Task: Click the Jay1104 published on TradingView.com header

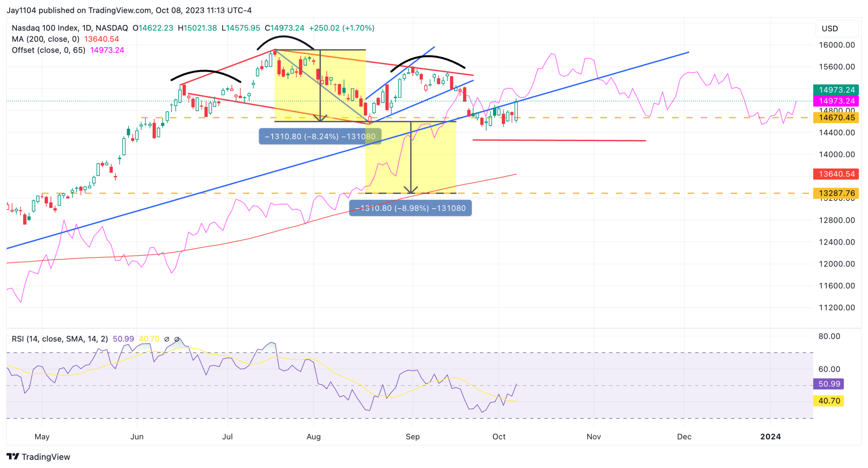Action: pyautogui.click(x=129, y=10)
